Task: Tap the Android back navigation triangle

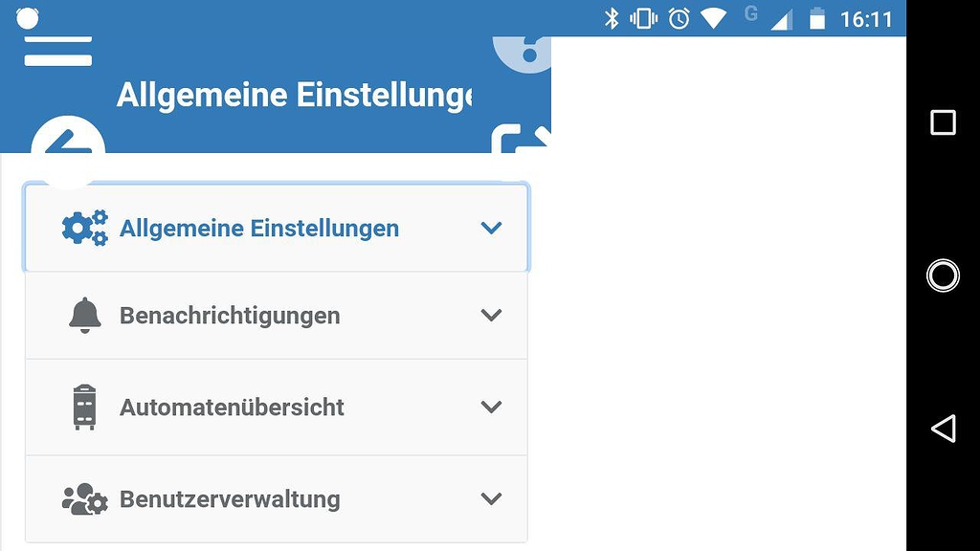Action: coord(943,429)
